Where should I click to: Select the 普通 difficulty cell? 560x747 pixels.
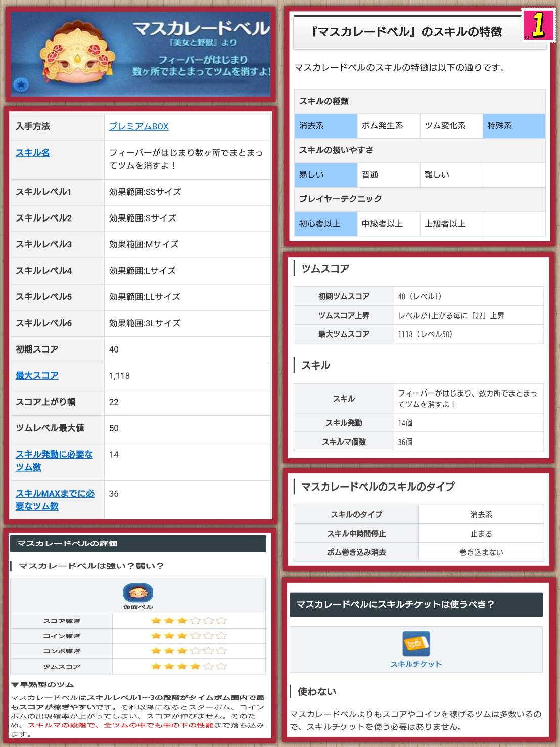388,175
